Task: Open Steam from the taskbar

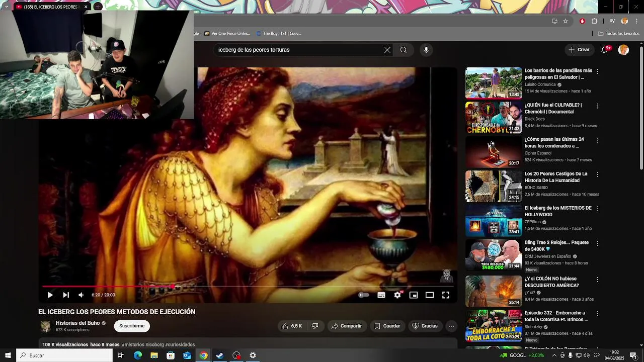Action: click(x=220, y=355)
